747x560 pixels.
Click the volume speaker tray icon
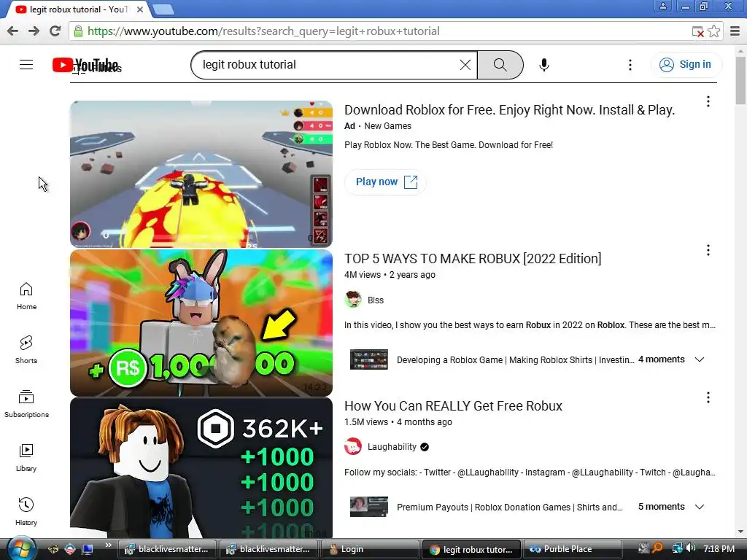coord(691,548)
